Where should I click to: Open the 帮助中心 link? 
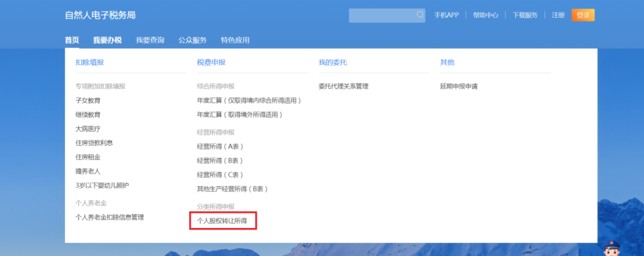(x=485, y=15)
